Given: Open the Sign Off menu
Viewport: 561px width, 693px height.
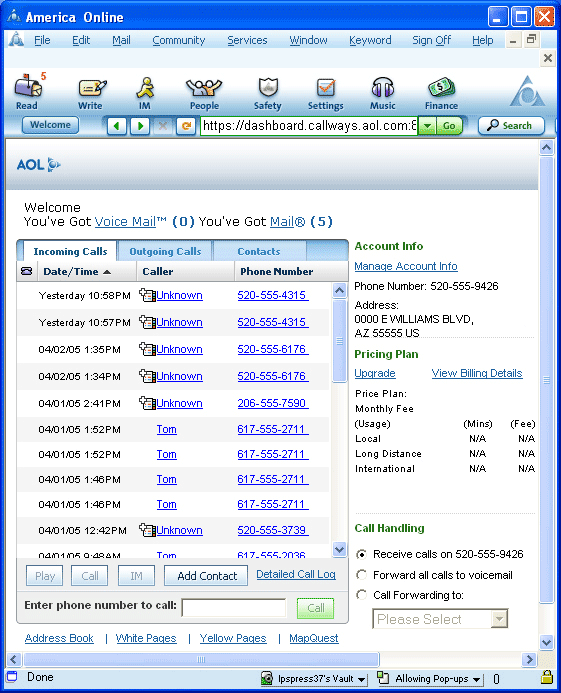Looking at the screenshot, I should [x=431, y=40].
